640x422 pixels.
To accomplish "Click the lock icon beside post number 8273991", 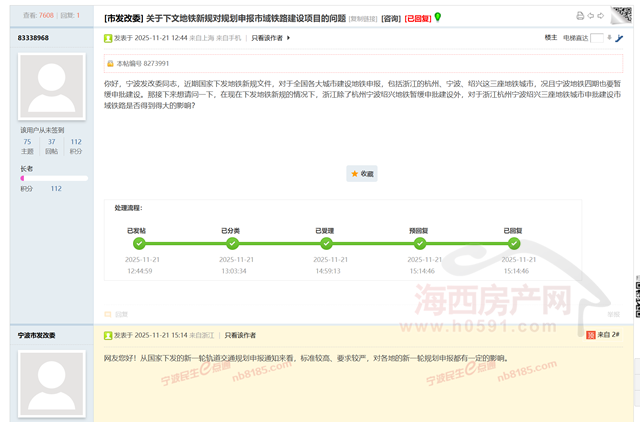I will (x=111, y=63).
